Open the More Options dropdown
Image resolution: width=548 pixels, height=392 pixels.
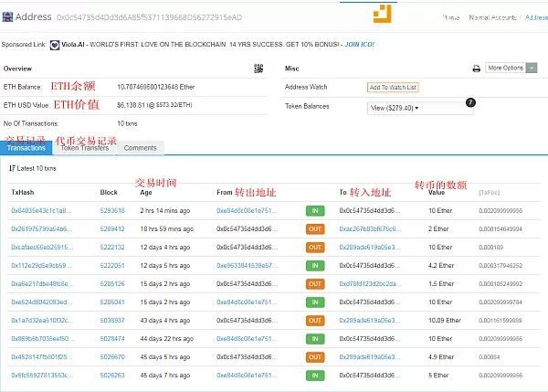511,68
